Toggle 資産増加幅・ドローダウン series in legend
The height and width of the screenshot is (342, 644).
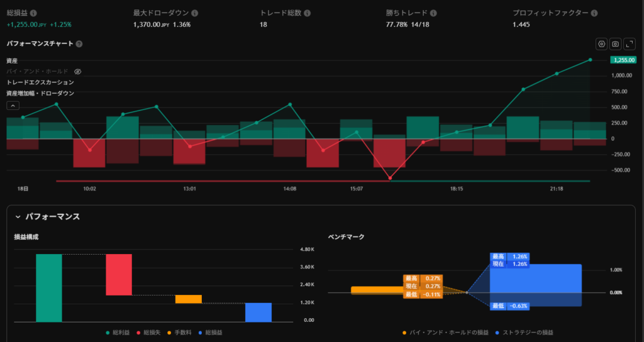[40, 93]
